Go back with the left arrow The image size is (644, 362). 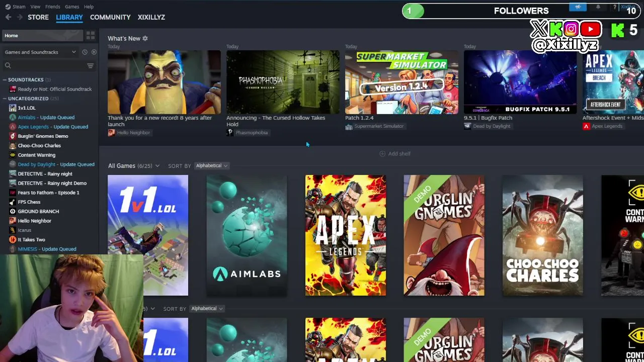(8, 17)
